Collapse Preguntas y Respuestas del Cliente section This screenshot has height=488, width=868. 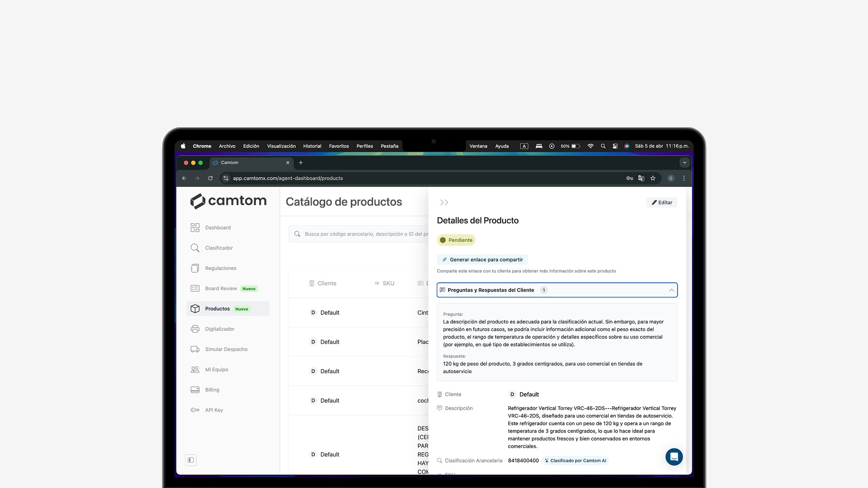click(x=671, y=290)
